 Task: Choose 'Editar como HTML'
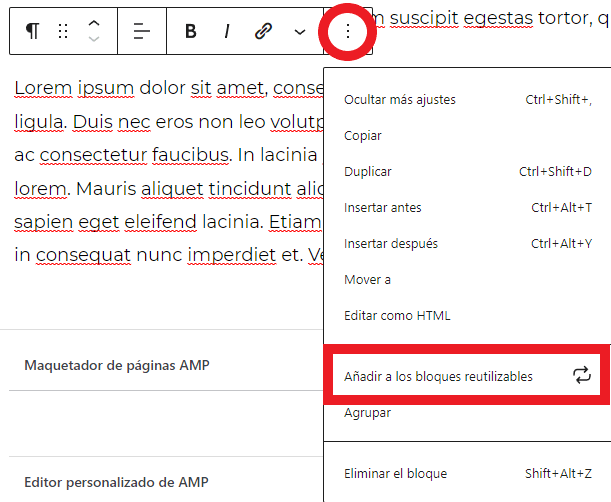397,316
